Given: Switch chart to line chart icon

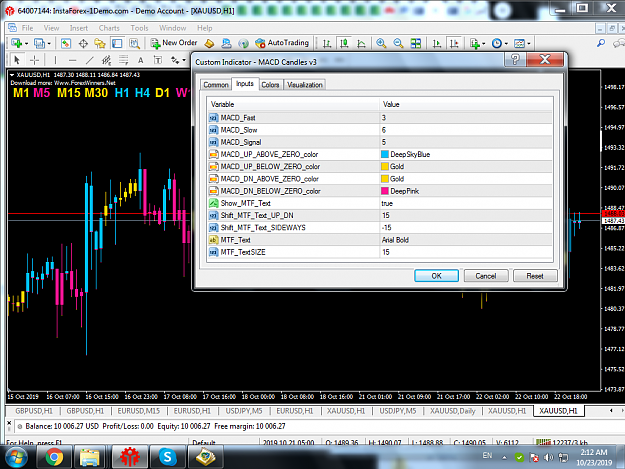Looking at the screenshot, I should coord(361,43).
